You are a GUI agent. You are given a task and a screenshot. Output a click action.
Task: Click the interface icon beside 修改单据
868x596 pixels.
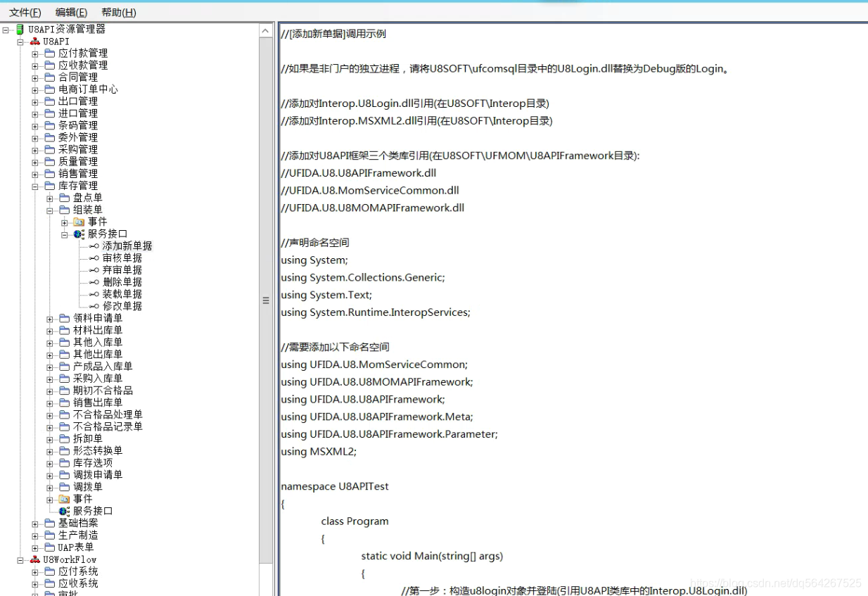[94, 306]
